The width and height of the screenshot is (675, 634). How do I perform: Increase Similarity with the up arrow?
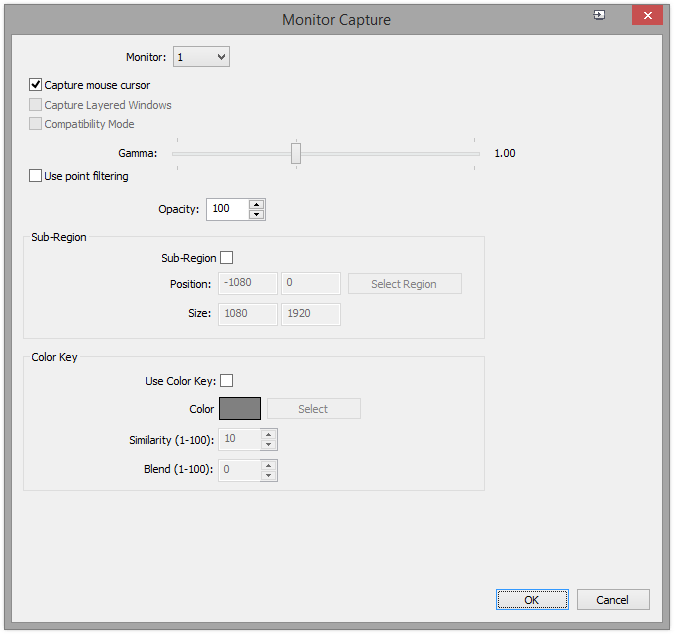(269, 434)
